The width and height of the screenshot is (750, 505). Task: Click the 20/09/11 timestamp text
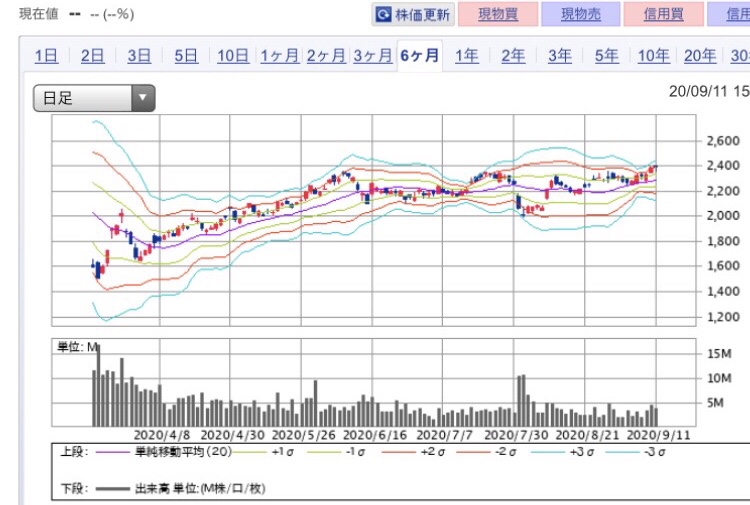click(x=709, y=91)
